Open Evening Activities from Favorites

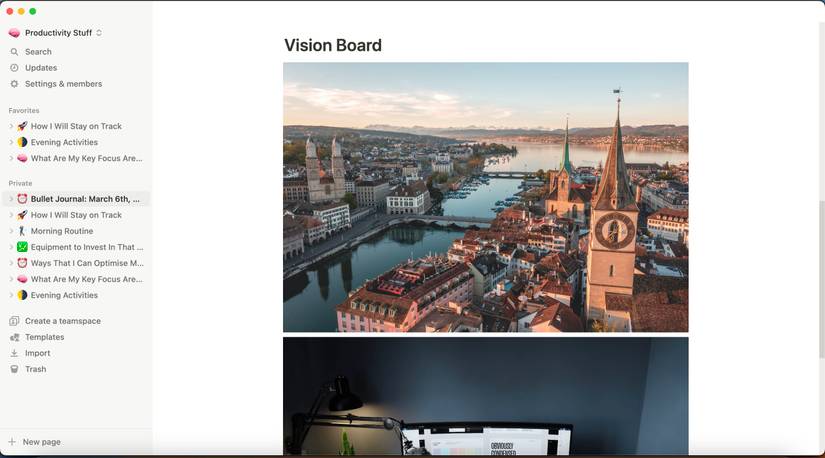(64, 142)
